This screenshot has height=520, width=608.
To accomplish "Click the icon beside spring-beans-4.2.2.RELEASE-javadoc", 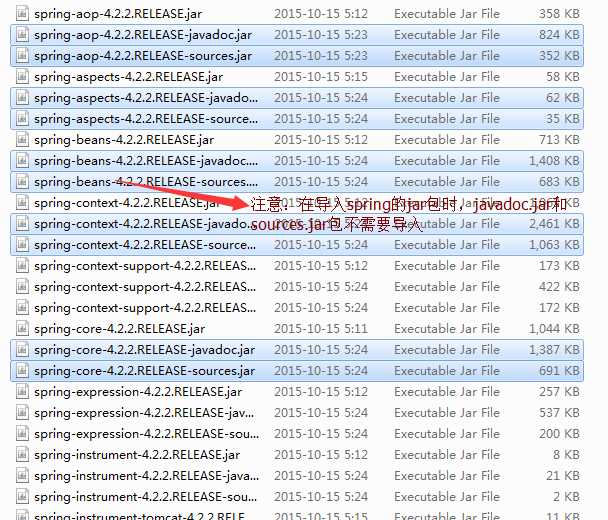I will pyautogui.click(x=22, y=161).
